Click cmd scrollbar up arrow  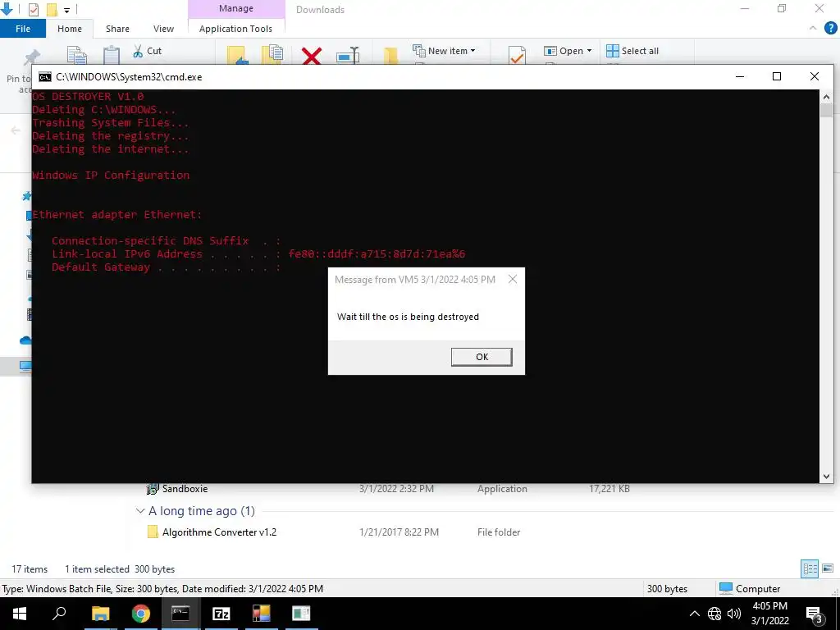[826, 97]
